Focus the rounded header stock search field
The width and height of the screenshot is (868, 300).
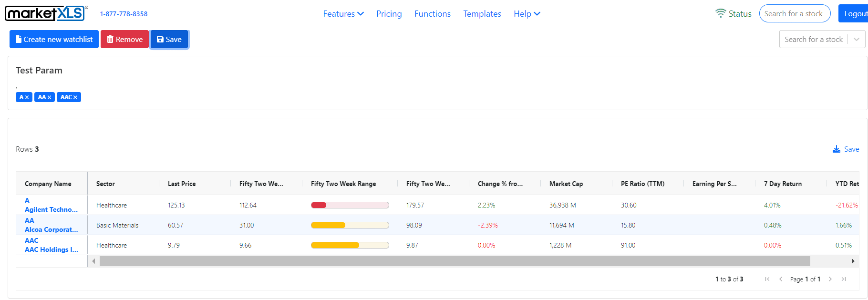click(x=795, y=13)
